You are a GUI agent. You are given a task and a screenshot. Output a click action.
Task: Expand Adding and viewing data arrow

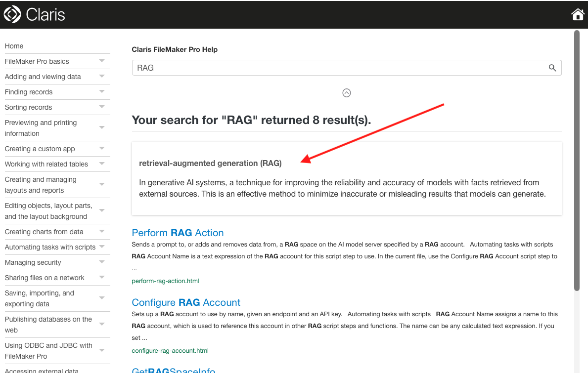102,77
